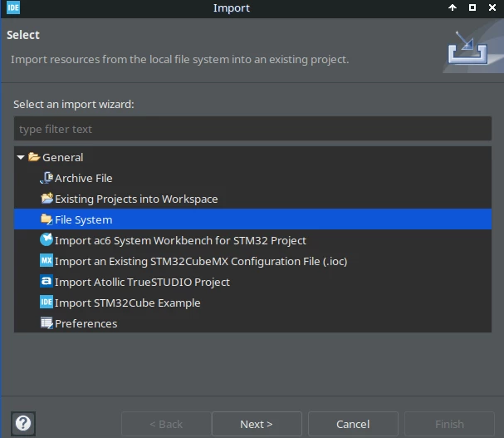This screenshot has height=438, width=504.
Task: Choose Existing Projects into Workspace
Action: pyautogui.click(x=136, y=199)
